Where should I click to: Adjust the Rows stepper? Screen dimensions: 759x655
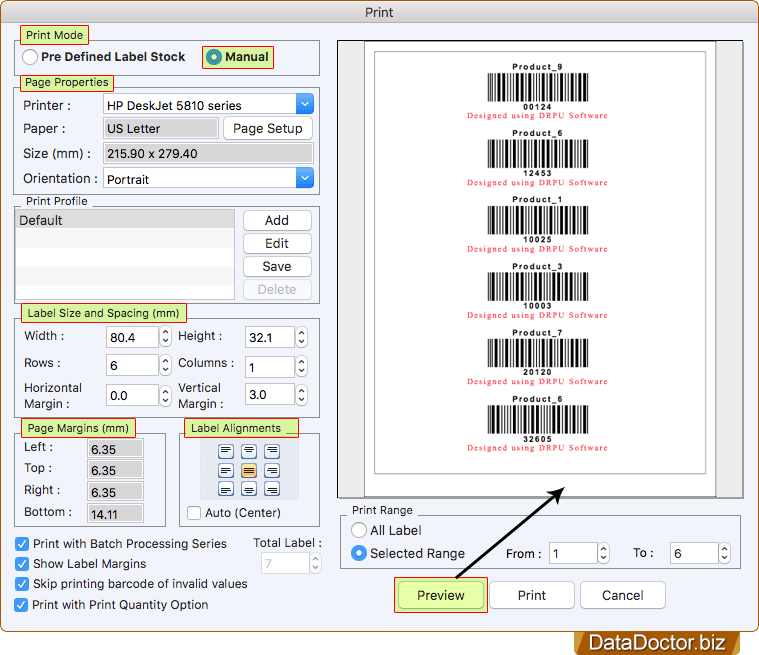pyautogui.click(x=166, y=365)
